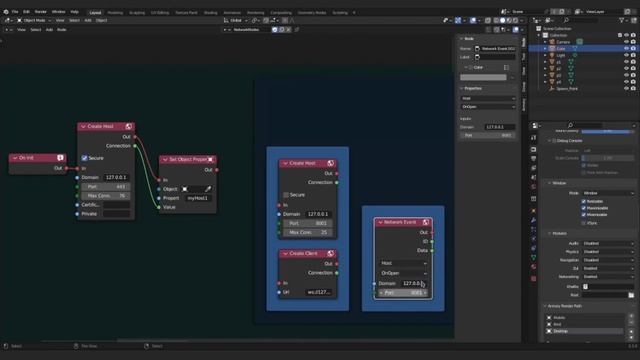The image size is (640, 360).
Task: Collapse the Node panel in sidebar
Action: [462, 39]
